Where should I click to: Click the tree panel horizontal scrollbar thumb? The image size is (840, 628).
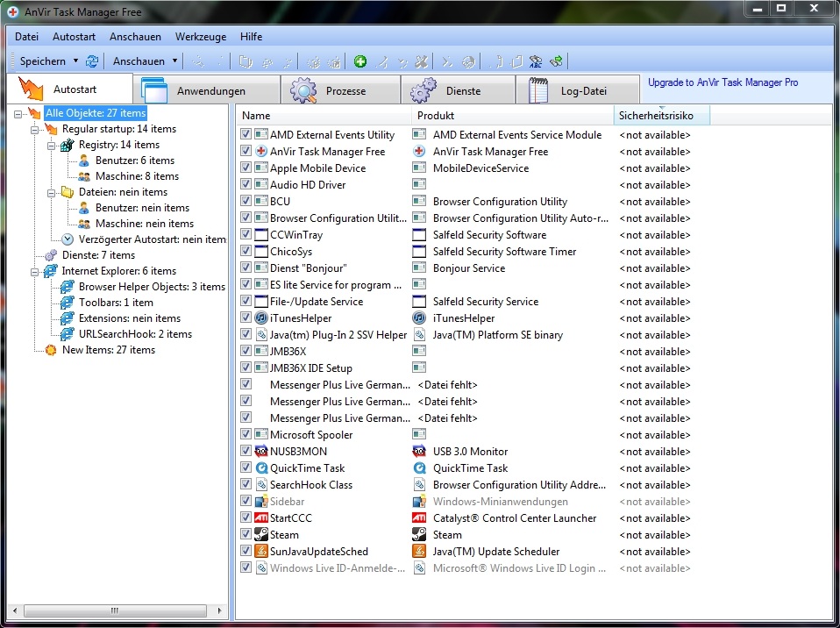click(x=115, y=610)
